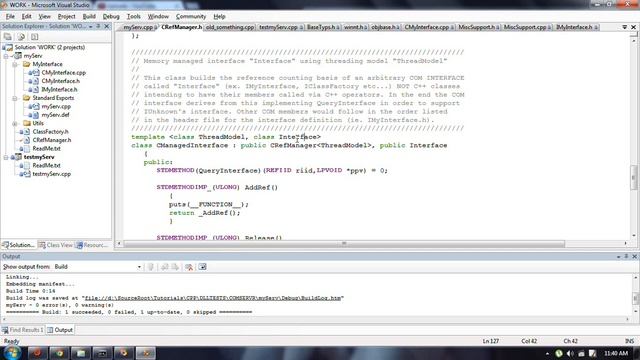640x360 pixels.
Task: Switch to Resource View tab
Action: coord(92,245)
